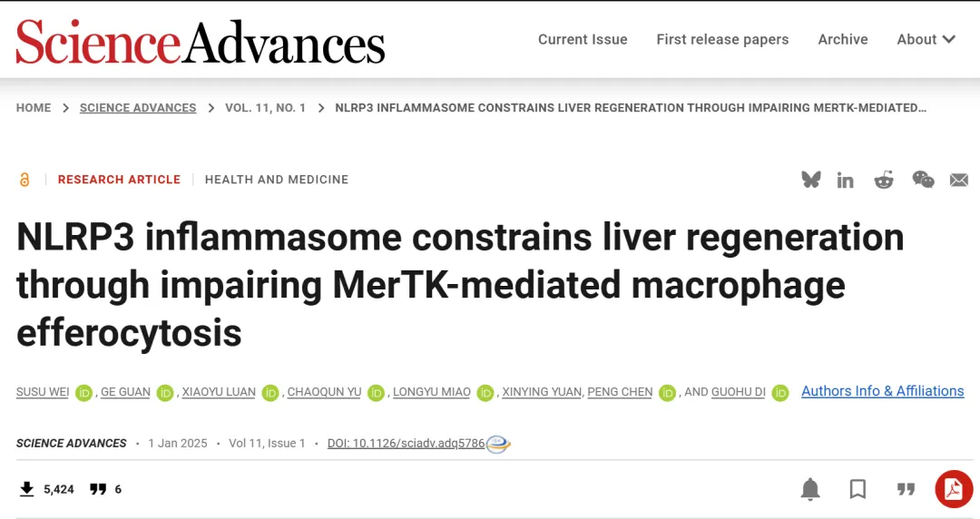Navigate to HOME breadcrumb
This screenshot has width=980, height=519.
pos(34,108)
